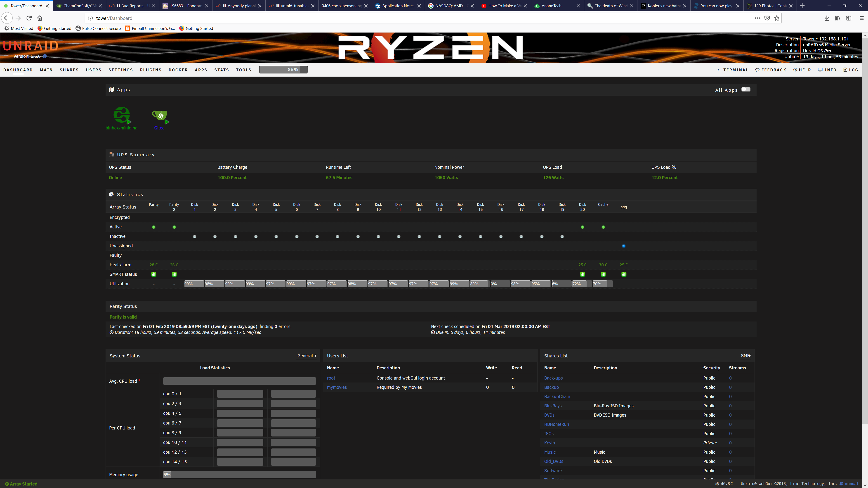Click the Cache SMART status icon

pyautogui.click(x=603, y=274)
